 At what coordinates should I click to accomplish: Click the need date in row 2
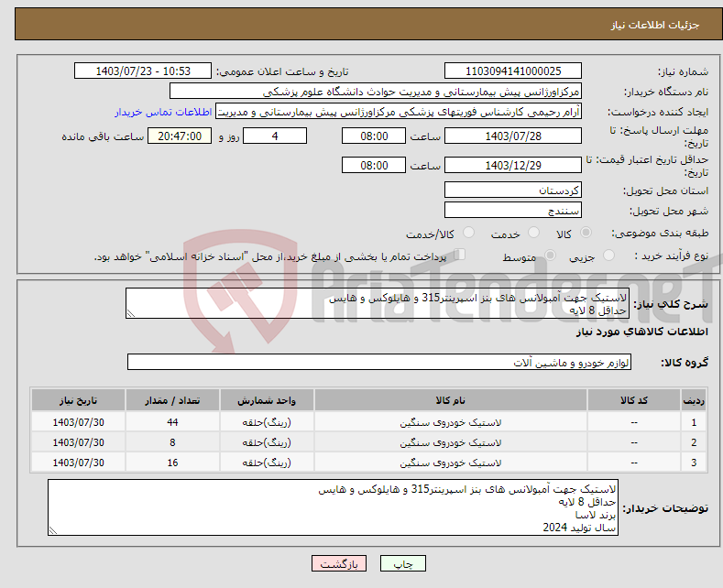(x=79, y=442)
